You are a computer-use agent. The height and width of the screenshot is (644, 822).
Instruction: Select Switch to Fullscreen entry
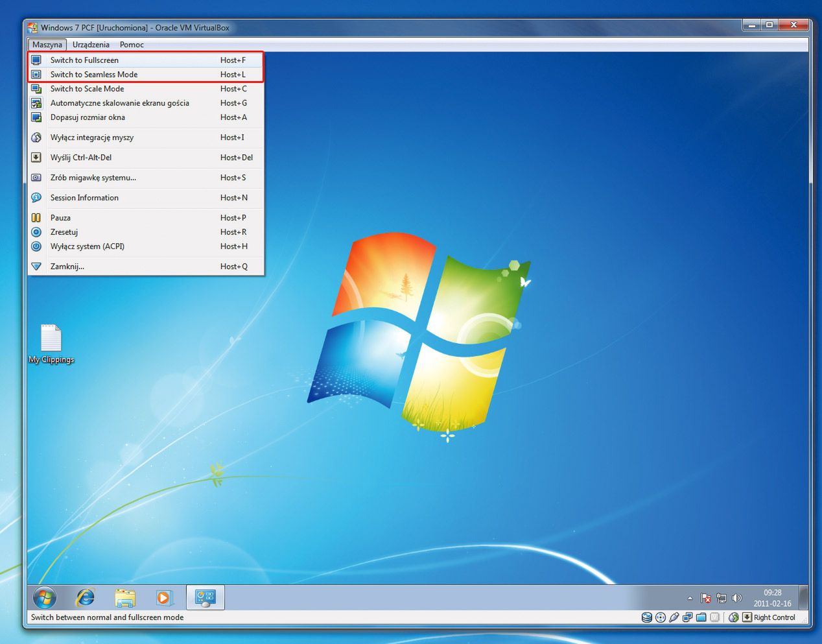click(x=146, y=60)
